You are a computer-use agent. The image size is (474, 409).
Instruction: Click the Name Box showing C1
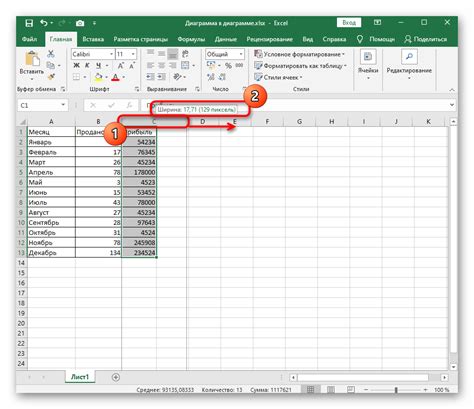pos(43,105)
